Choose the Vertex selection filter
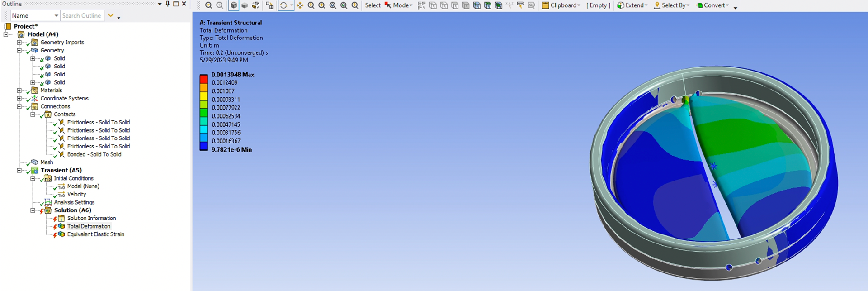The width and height of the screenshot is (868, 291). pos(433,5)
